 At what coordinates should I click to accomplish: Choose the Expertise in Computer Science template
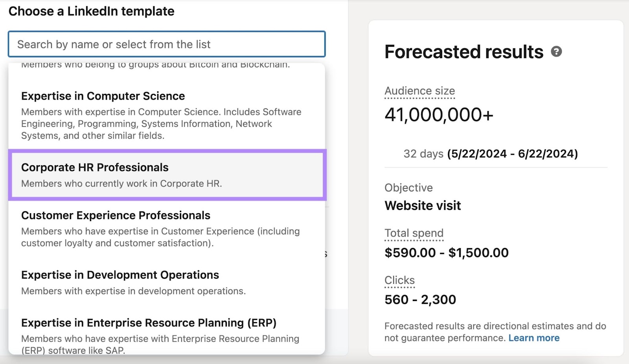103,96
